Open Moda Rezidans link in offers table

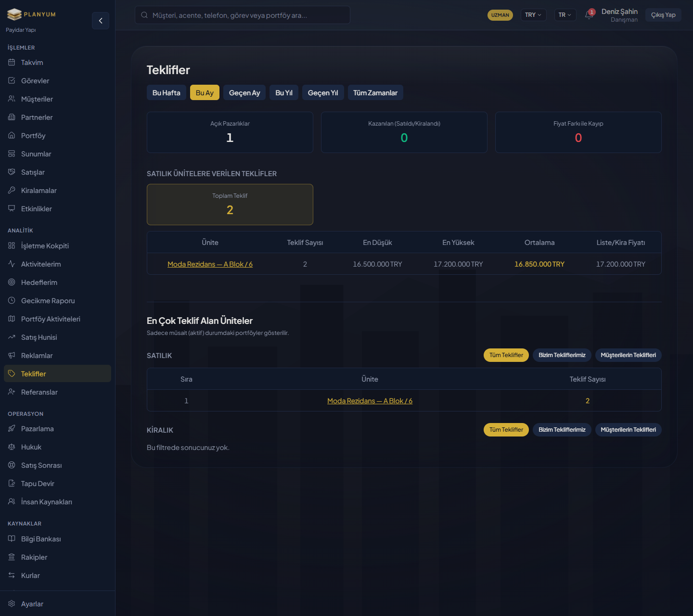[x=210, y=264]
